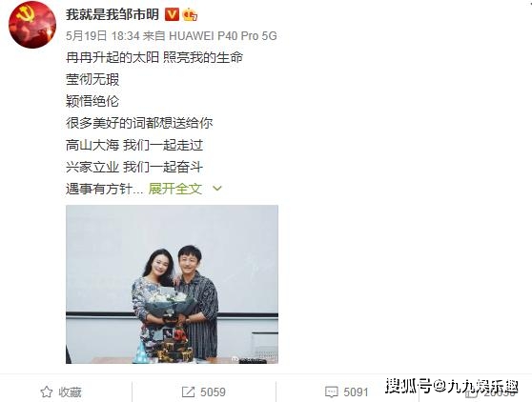Screen dimensions: 532x402
Task: Click the gold crown membership badge
Action: 190,14
